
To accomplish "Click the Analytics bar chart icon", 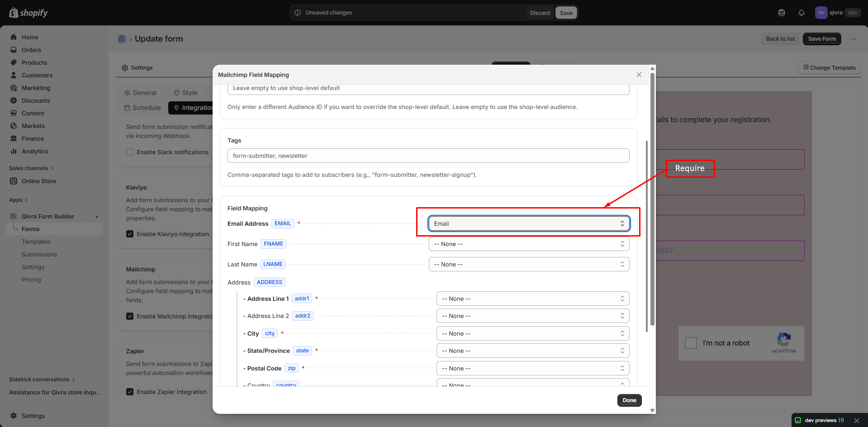I will pos(14,151).
